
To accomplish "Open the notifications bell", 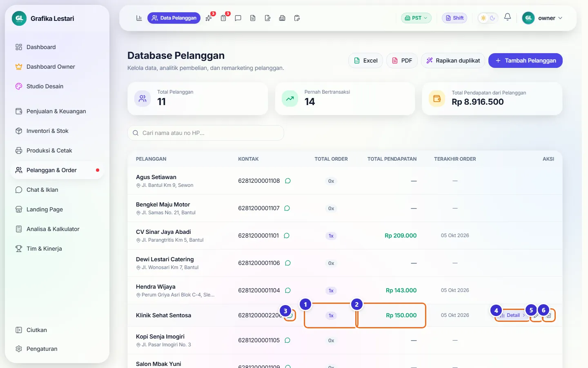I will pyautogui.click(x=508, y=17).
